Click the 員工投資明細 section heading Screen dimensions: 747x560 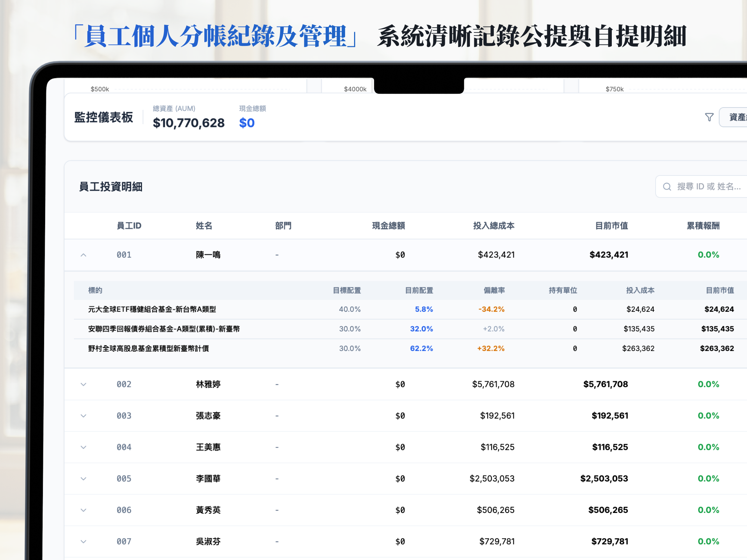(x=111, y=187)
